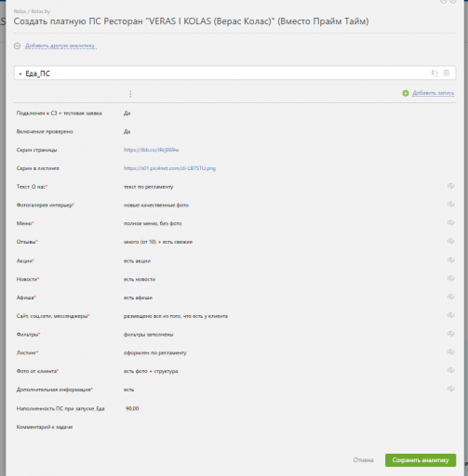Click the Добавить другую аналитику link
Image resolution: width=468 pixels, height=476 pixels.
pyautogui.click(x=60, y=46)
